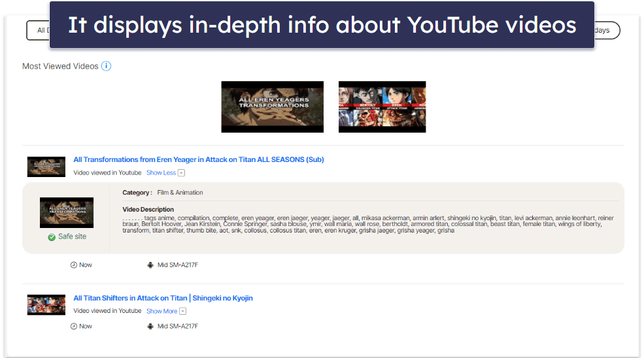Screen dimensions: 644x358
Task: Click Now timestamp under All Titan Shifters video
Action: coord(86,327)
